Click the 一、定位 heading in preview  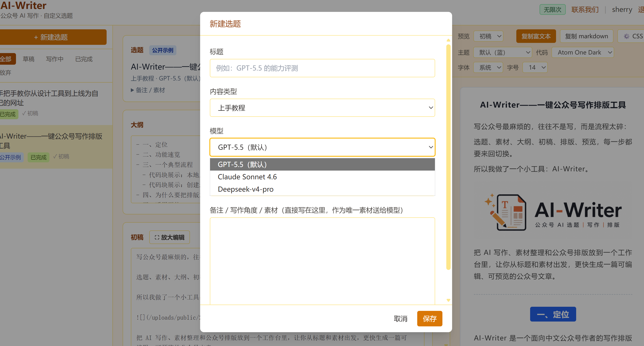click(553, 314)
